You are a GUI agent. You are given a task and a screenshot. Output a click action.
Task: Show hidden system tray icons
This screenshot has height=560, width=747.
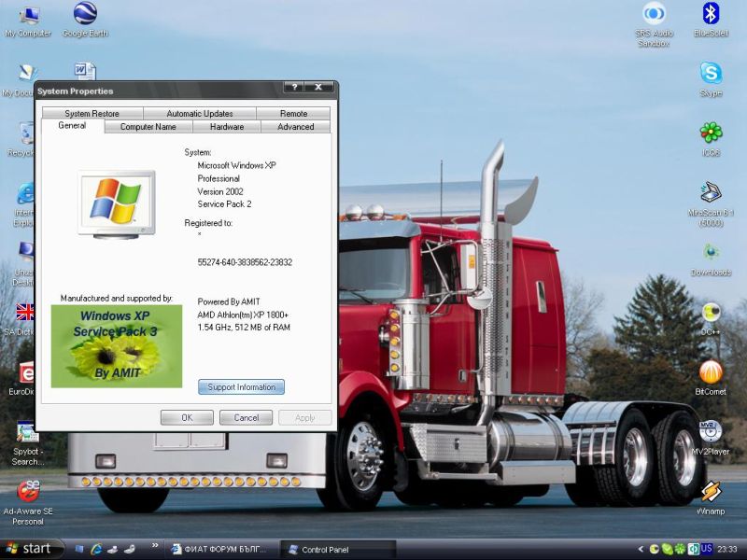[641, 549]
